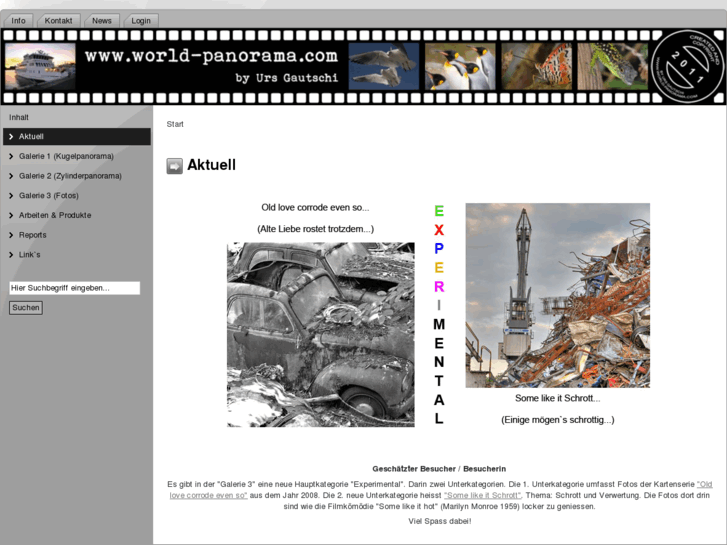Click the www.world-panorama.com site title
Viewport: 727px width, 545px height.
211,56
